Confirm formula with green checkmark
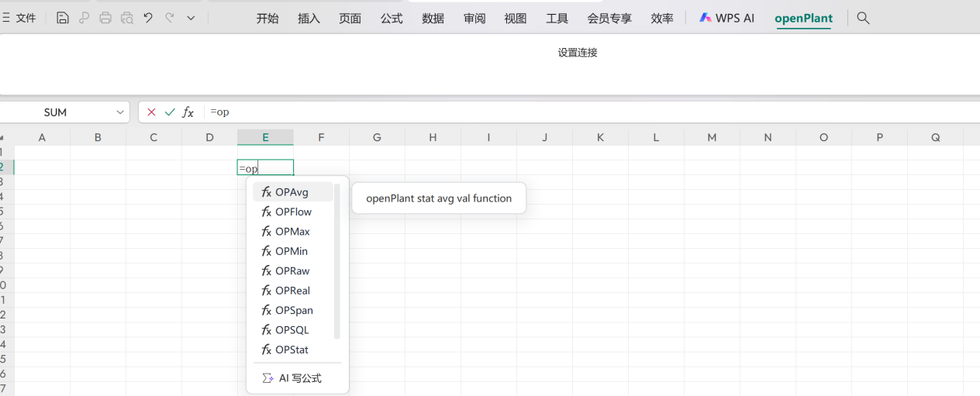This screenshot has width=980, height=396. pyautogui.click(x=170, y=112)
